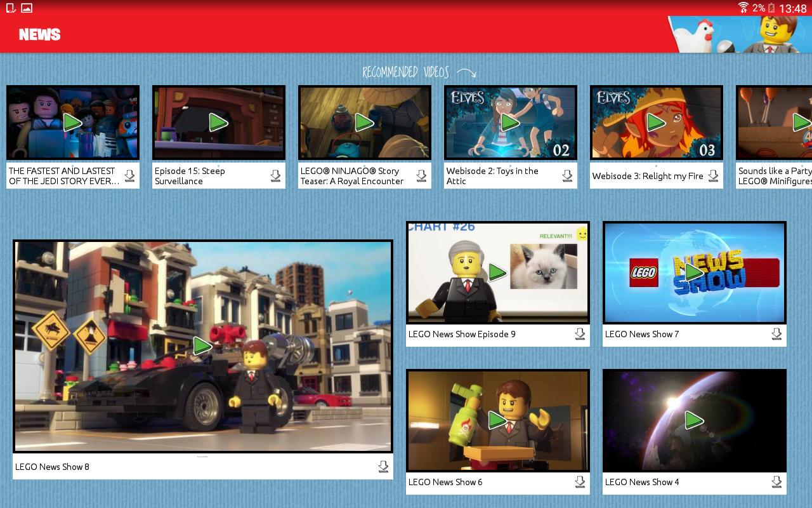Download LEGO News Show 4
Viewport: 812px width, 508px height.
[776, 482]
